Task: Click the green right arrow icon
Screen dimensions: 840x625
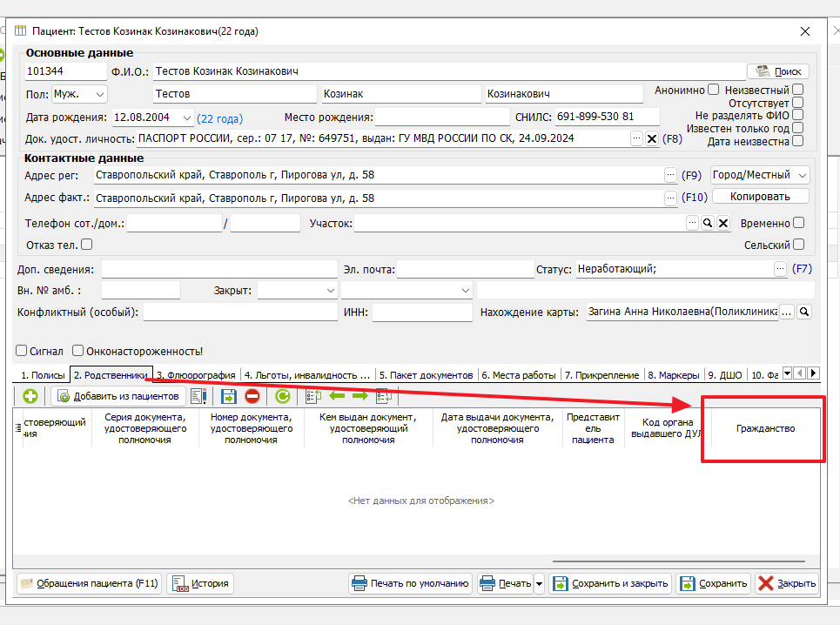Action: [x=360, y=396]
